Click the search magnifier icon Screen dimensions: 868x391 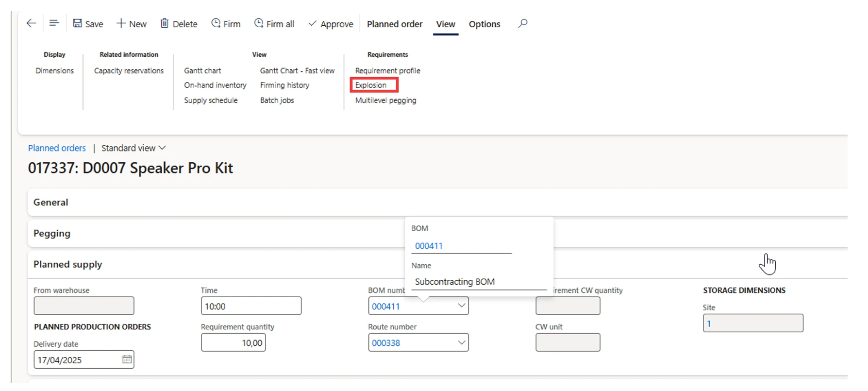[x=522, y=23]
